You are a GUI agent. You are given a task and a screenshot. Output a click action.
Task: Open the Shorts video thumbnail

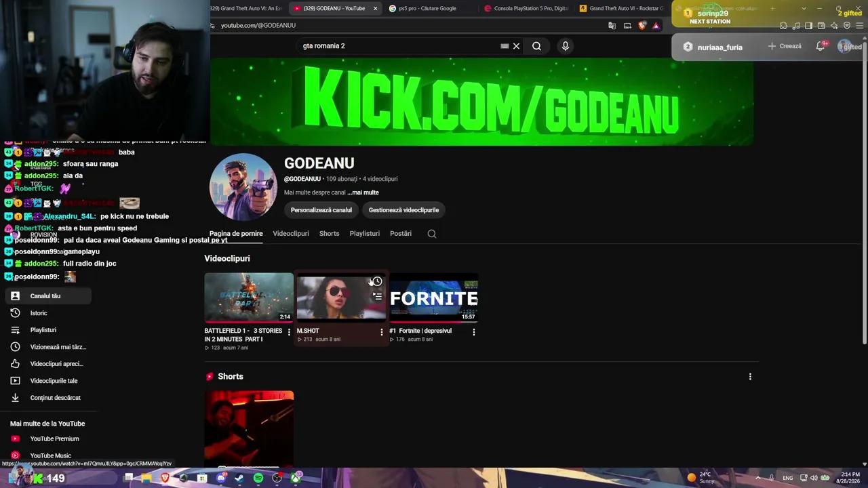249,428
